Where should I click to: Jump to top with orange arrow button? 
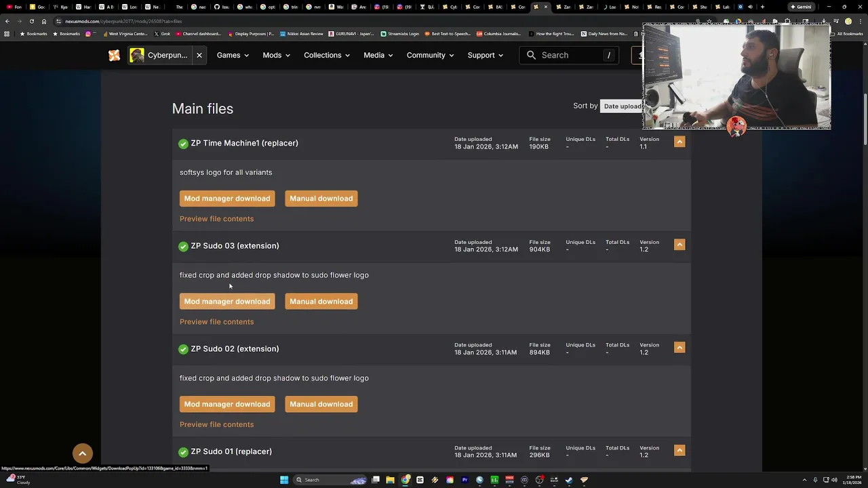[83, 453]
